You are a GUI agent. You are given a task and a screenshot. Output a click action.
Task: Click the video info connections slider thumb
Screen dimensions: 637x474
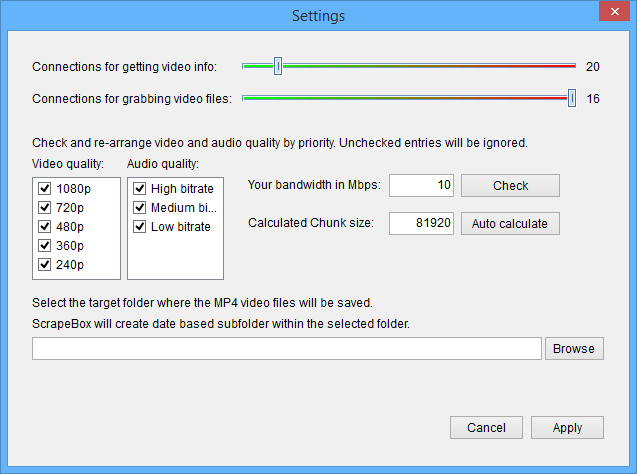tap(278, 67)
